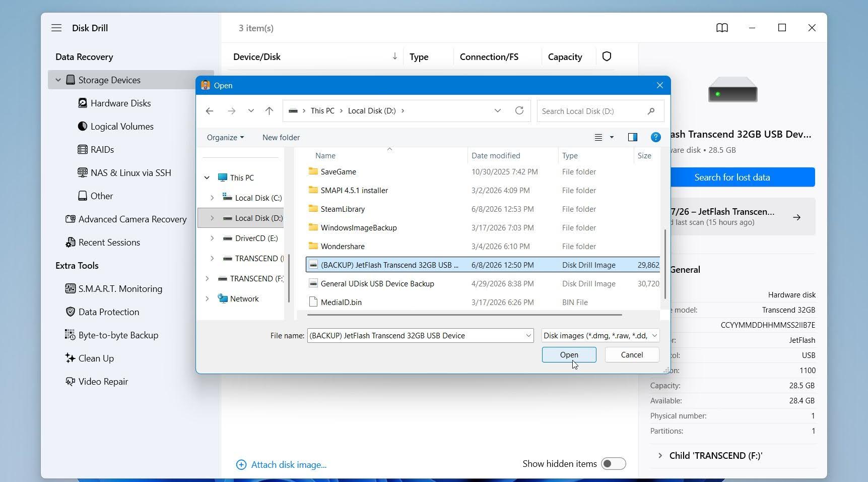The image size is (868, 482).
Task: Click the navigation tree scrollbar
Action: [289, 278]
